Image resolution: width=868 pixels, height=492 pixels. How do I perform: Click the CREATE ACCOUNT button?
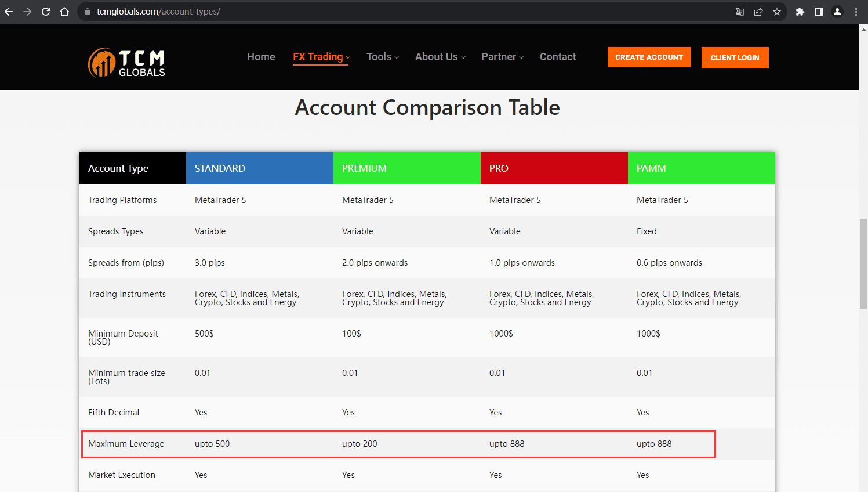click(x=649, y=57)
